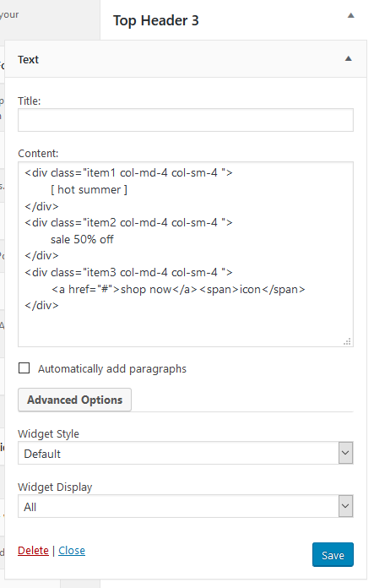Click the Top Header 3 heading
Viewport: 374px width, 588px height.
coord(156,20)
